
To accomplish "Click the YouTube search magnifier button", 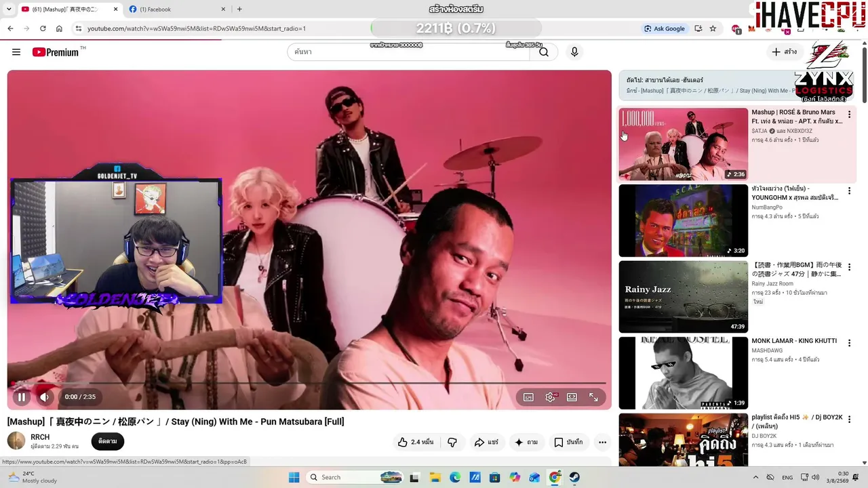I will (x=543, y=52).
